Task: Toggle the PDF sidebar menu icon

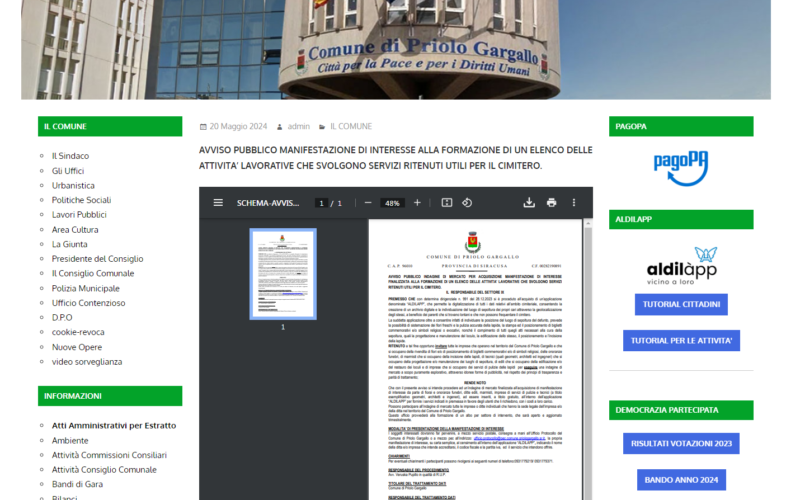Action: [218, 203]
